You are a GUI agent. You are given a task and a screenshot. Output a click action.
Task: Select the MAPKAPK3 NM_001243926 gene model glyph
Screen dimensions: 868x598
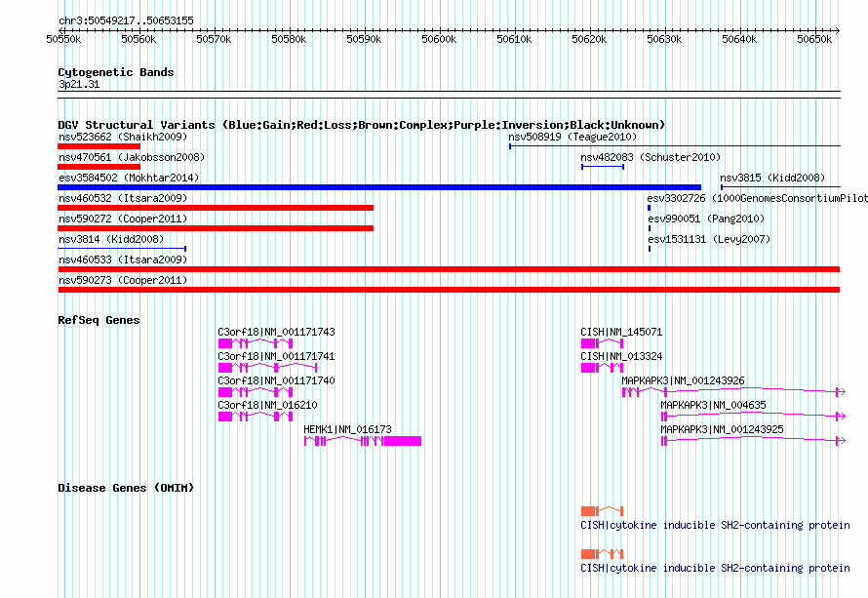[x=734, y=392]
